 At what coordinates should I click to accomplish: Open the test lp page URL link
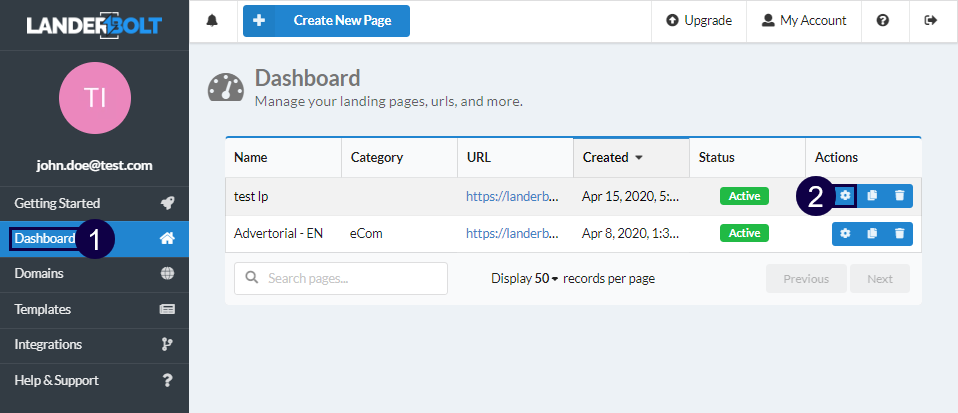511,197
